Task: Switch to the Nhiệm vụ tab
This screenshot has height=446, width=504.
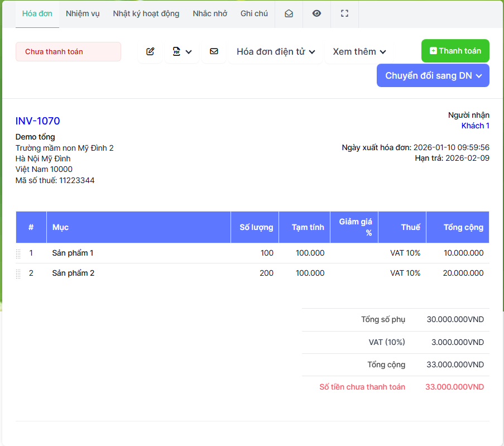Action: 83,13
